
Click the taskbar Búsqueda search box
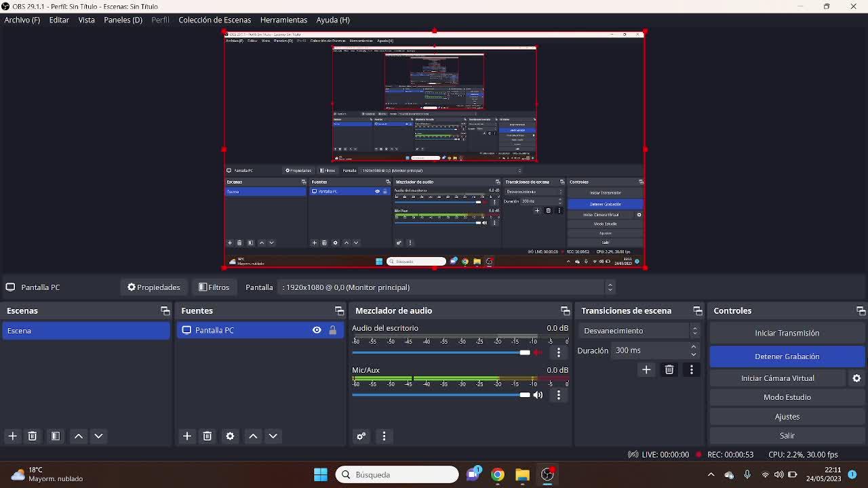(x=397, y=474)
